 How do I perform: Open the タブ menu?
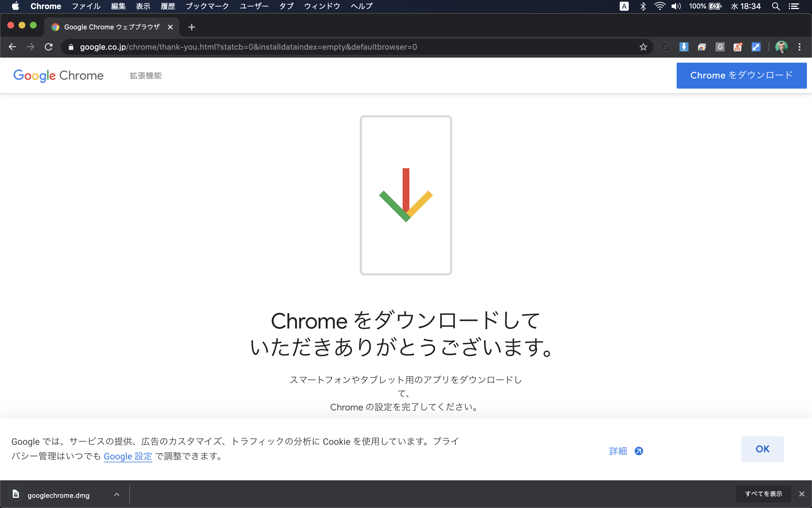coord(286,6)
